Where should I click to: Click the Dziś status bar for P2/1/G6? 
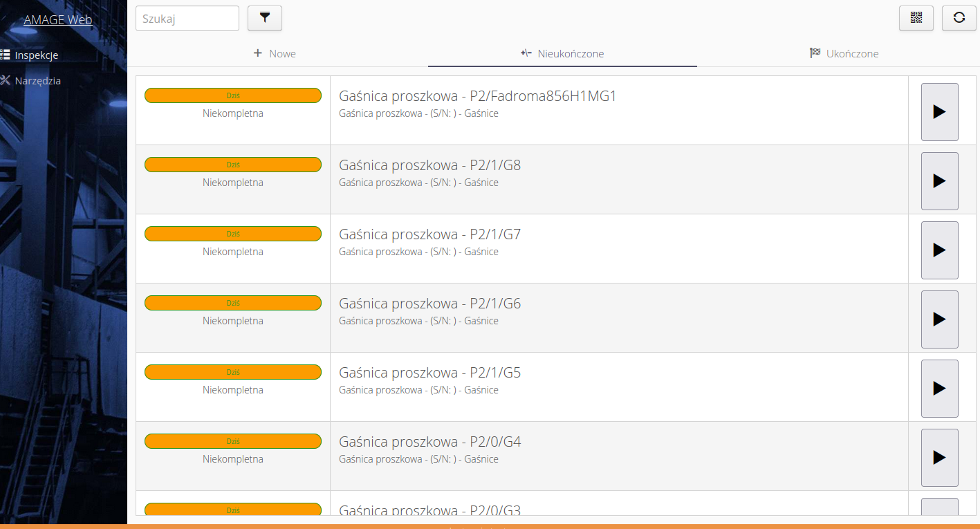click(x=233, y=303)
